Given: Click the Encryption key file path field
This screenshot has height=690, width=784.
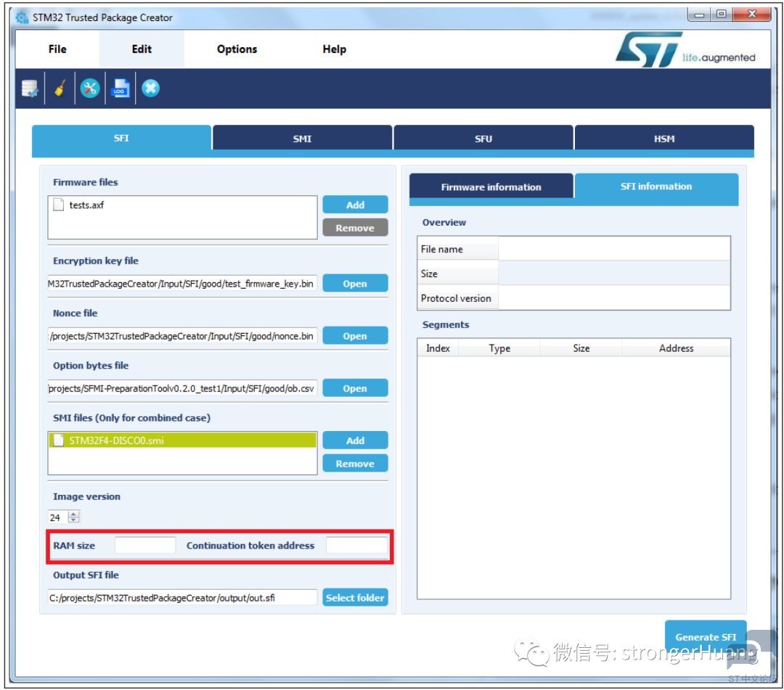Looking at the screenshot, I should (x=182, y=283).
